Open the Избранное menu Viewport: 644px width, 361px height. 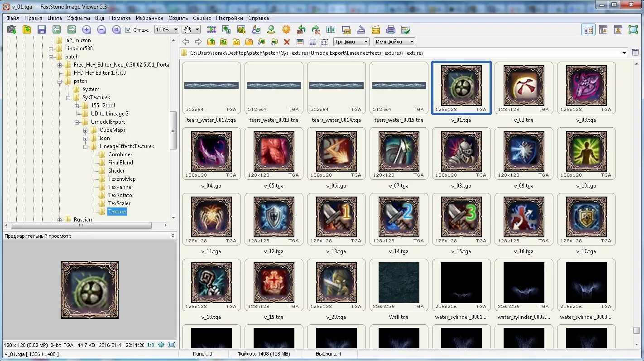pos(149,18)
